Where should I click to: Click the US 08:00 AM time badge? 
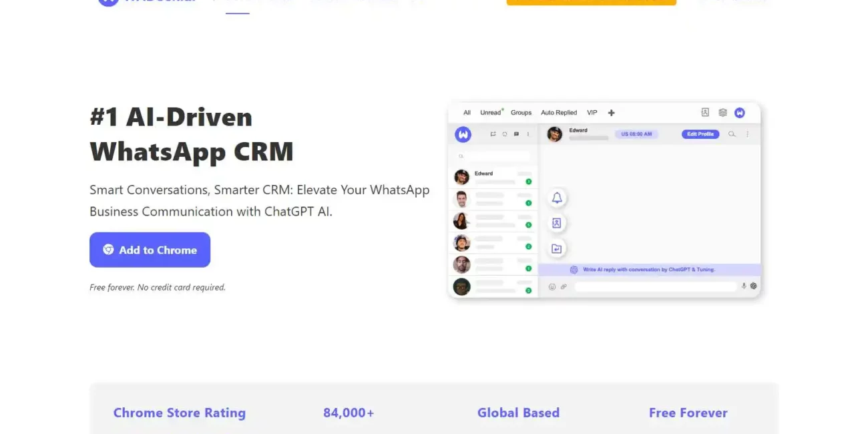coord(636,134)
